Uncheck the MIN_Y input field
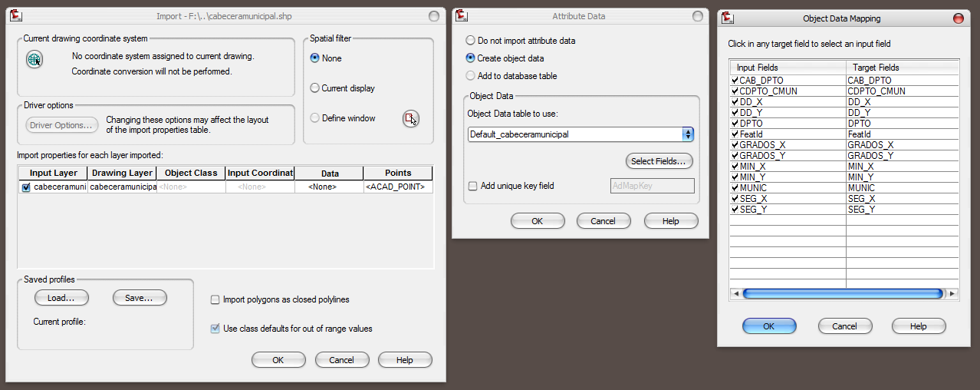This screenshot has width=980, height=390. coord(735,177)
